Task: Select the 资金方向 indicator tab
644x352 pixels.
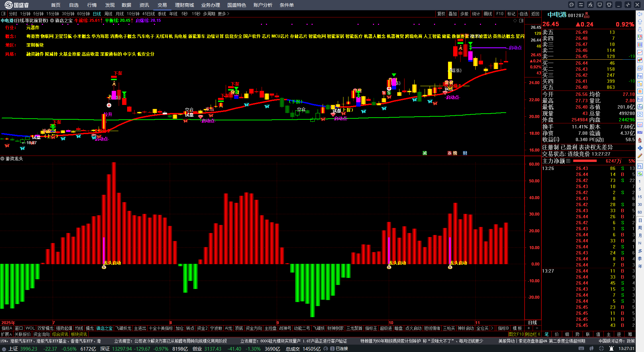Action: pos(254,328)
